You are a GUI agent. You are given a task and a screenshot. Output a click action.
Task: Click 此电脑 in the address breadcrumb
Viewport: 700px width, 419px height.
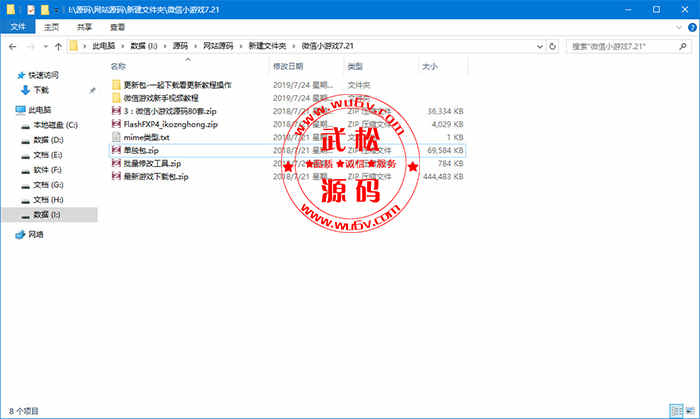(x=104, y=46)
